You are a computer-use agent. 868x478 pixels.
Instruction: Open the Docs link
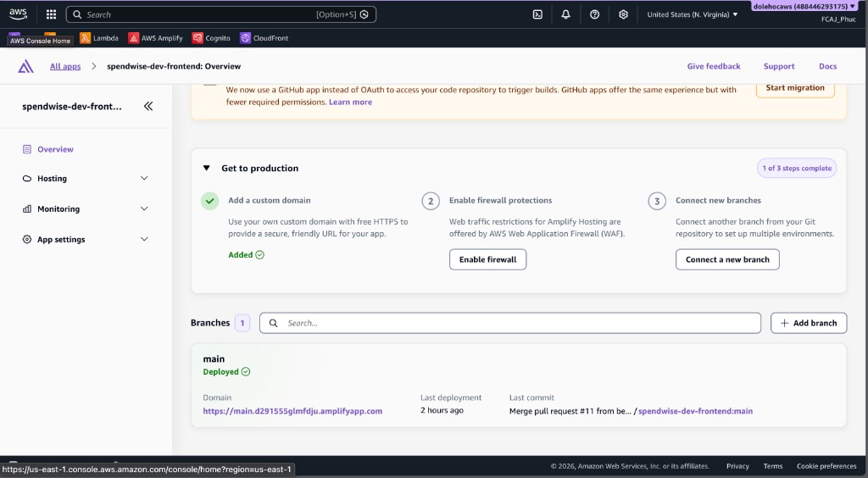pyautogui.click(x=827, y=66)
